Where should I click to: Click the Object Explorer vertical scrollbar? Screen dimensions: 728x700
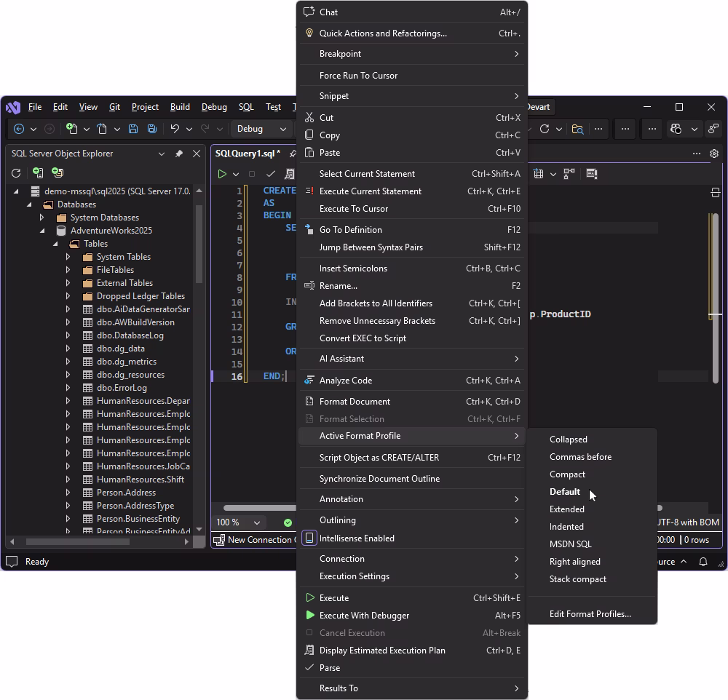pyautogui.click(x=199, y=244)
